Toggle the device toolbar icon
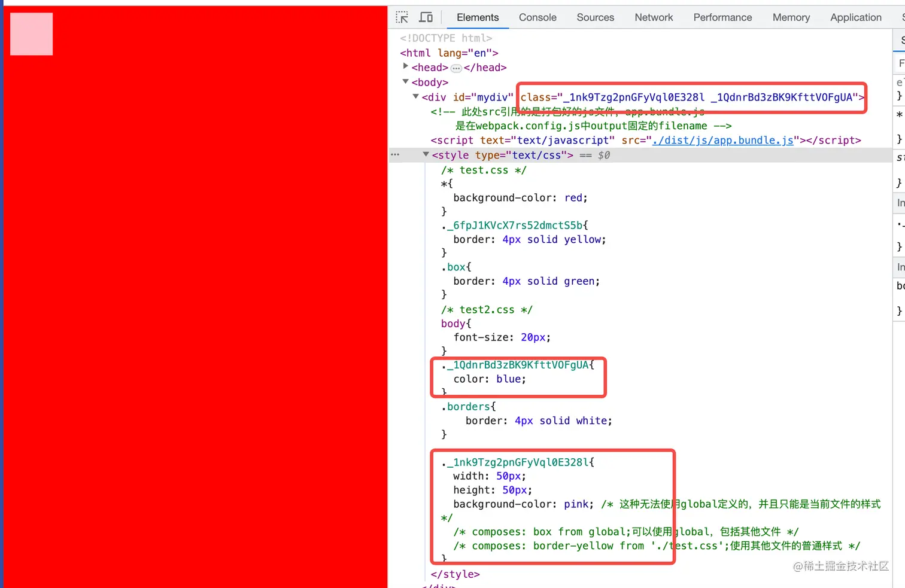This screenshot has height=588, width=905. tap(426, 17)
